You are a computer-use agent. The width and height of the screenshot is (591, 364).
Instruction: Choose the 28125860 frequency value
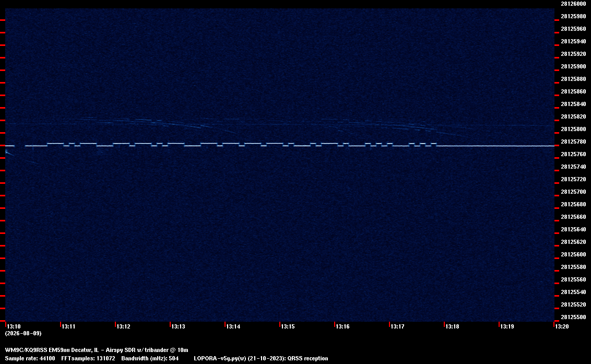click(573, 91)
